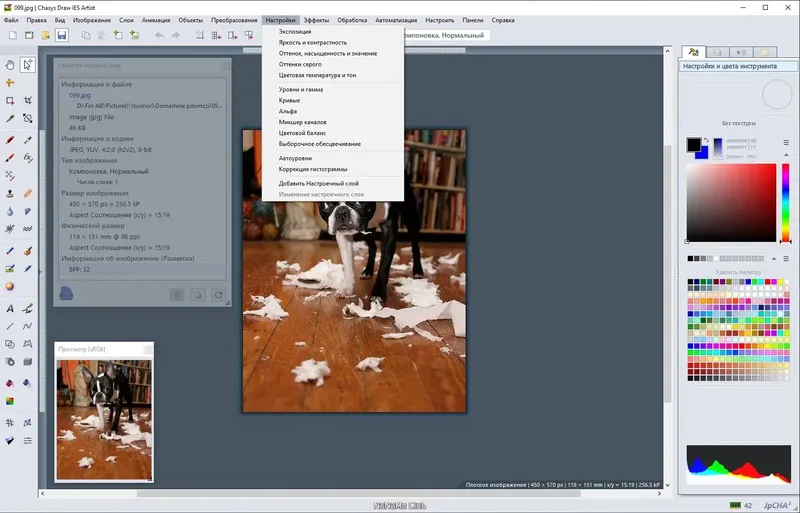Click the Просмотр preview thumbnail of dog
Image resolution: width=800 pixels, height=513 pixels.
pos(104,420)
